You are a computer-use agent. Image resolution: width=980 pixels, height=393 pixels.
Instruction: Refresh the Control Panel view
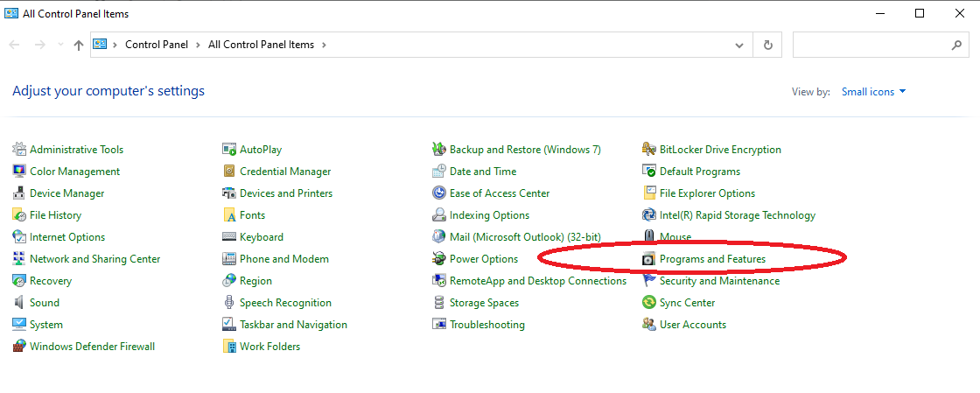pos(768,45)
